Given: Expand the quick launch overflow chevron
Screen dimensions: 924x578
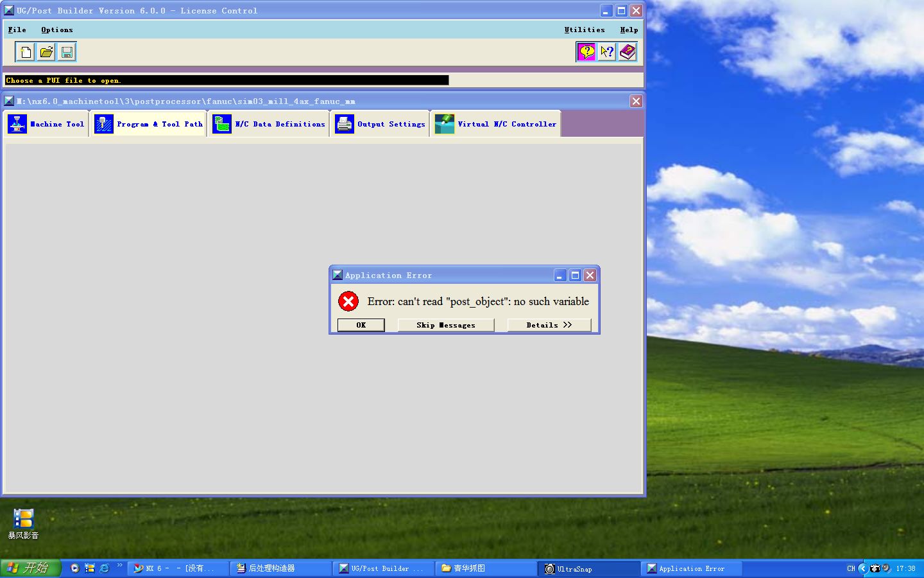Looking at the screenshot, I should [119, 565].
